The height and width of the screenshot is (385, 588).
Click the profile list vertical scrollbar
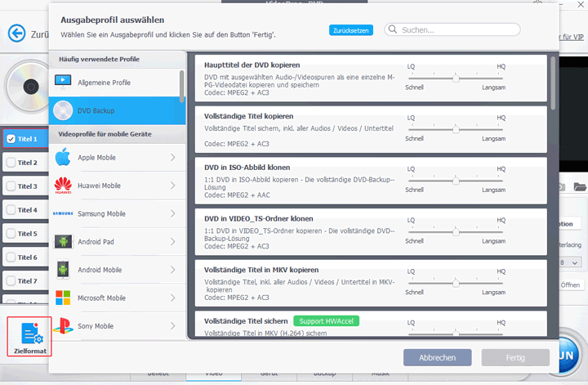coord(553,83)
